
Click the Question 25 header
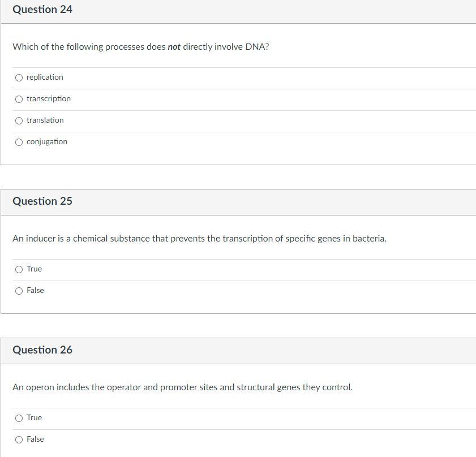pos(42,201)
